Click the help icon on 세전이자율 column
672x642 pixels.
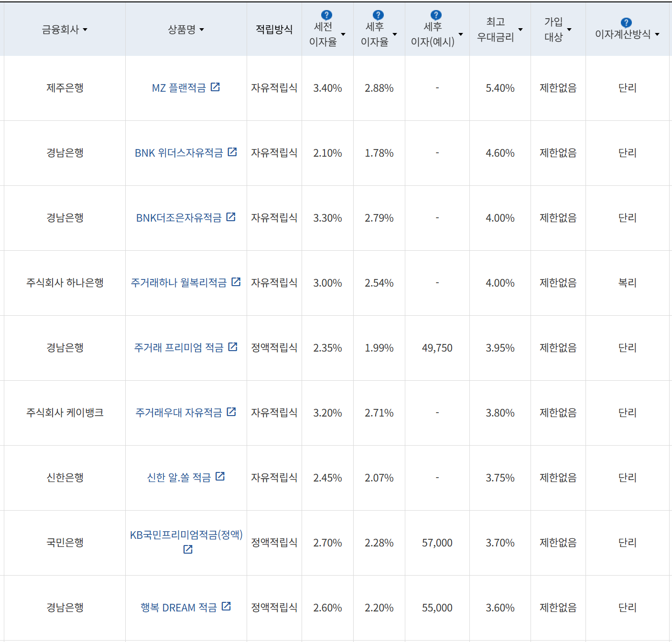click(x=326, y=14)
